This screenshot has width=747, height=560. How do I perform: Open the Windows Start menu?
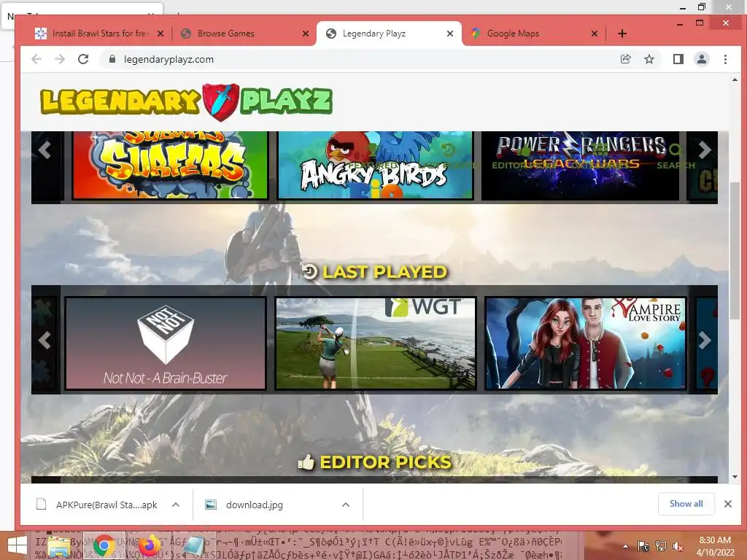17,545
